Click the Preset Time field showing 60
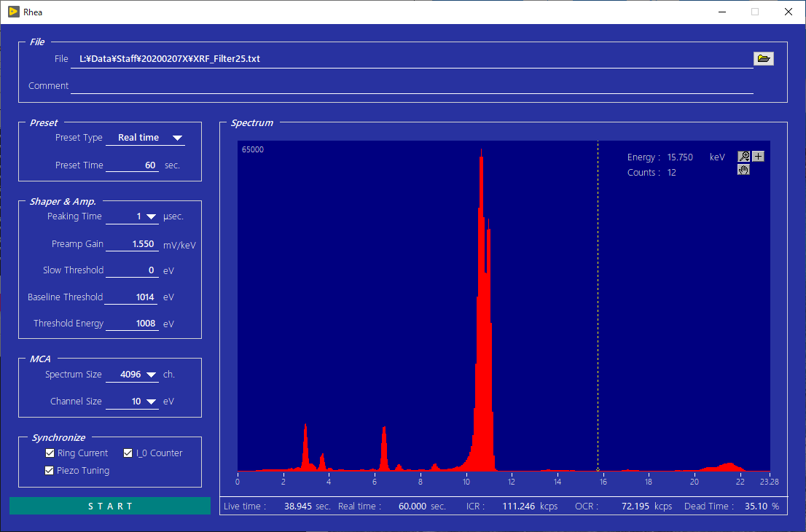Screen dimensions: 806x532 (x=132, y=165)
